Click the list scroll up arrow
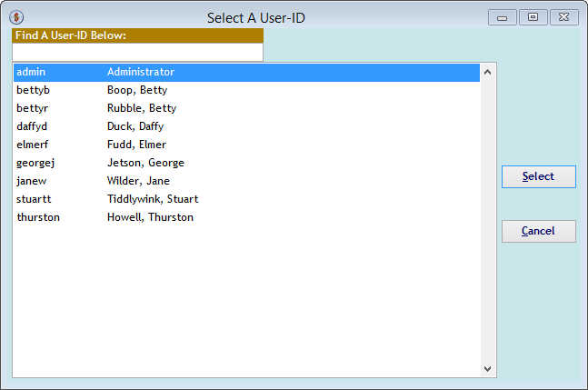This screenshot has height=390, width=588. pyautogui.click(x=487, y=72)
